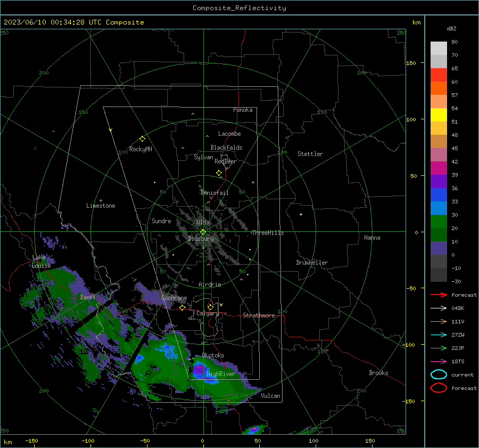The image size is (479, 448).
Task: Click the Sylvan label
Action: point(203,157)
